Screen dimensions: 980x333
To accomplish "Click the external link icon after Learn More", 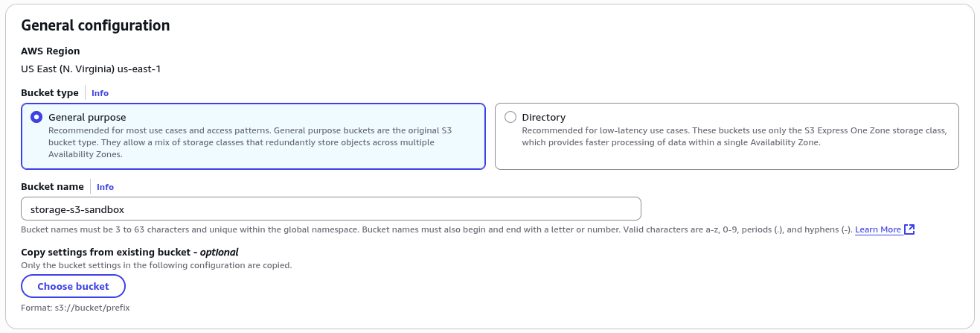I will click(909, 229).
